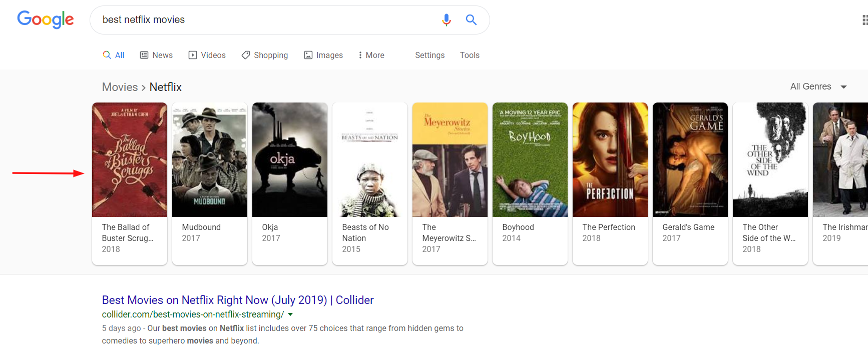
Task: Switch to the News tab
Action: pos(156,55)
